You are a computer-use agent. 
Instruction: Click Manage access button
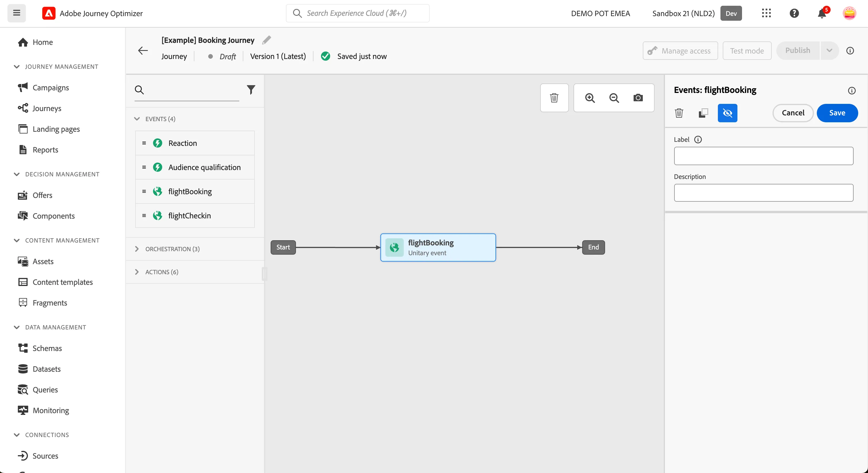click(x=680, y=51)
